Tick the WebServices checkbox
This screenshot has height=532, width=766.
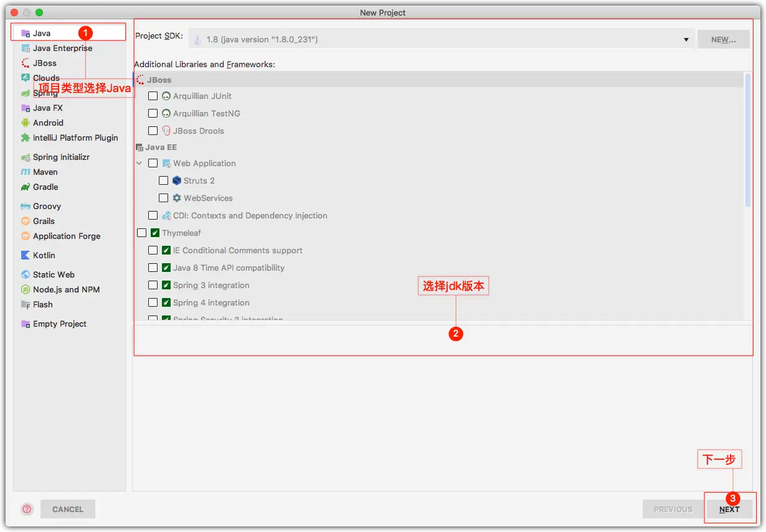pyautogui.click(x=164, y=198)
